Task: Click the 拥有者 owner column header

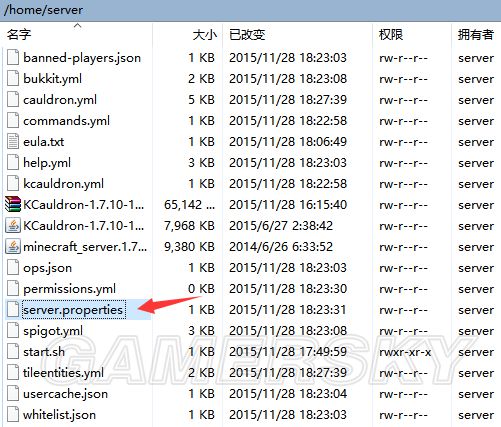Action: tap(476, 35)
